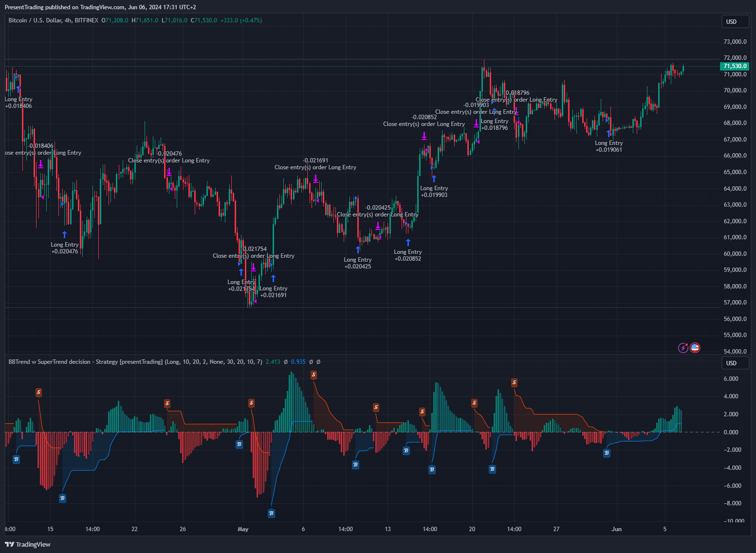Click the USD currency button on price pane
The width and height of the screenshot is (756, 553).
pyautogui.click(x=735, y=21)
